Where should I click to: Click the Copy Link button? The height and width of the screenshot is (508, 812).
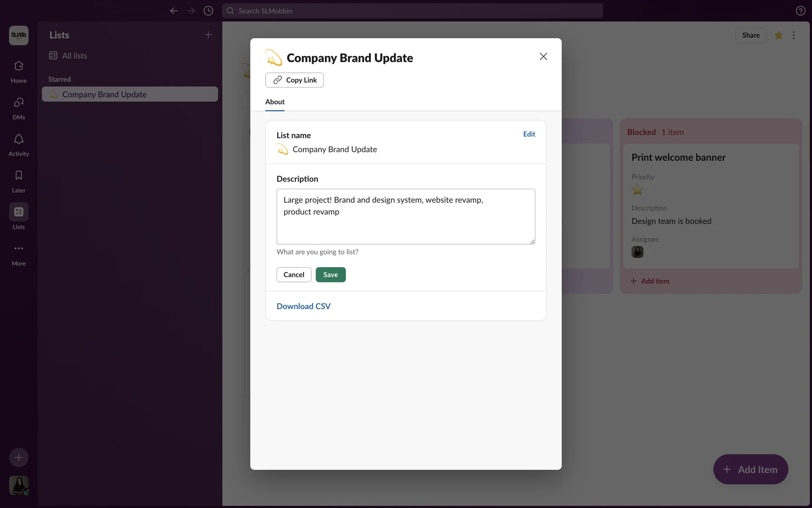click(294, 80)
